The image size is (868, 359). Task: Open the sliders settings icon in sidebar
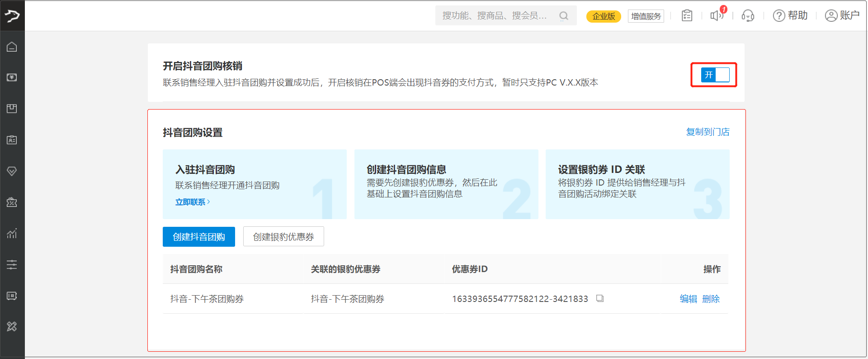[12, 264]
